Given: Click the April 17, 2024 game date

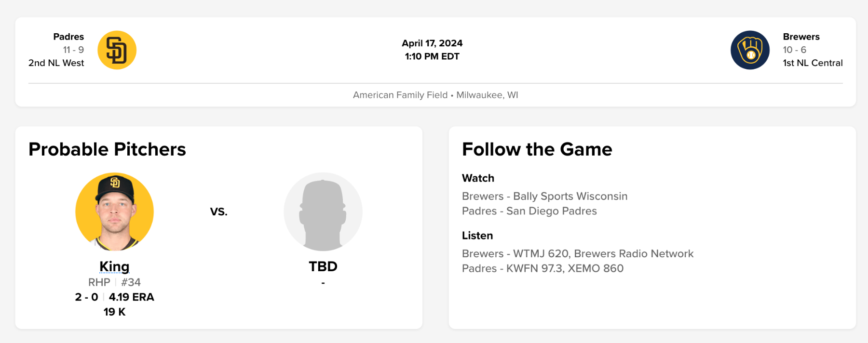Looking at the screenshot, I should point(432,43).
